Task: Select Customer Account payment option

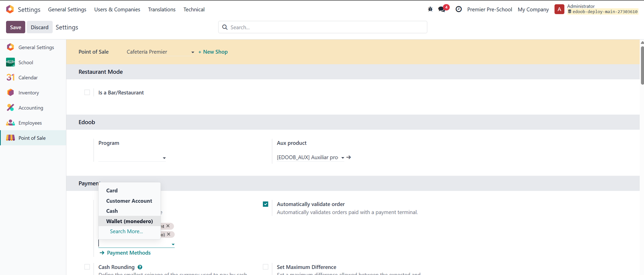Action: (x=129, y=201)
